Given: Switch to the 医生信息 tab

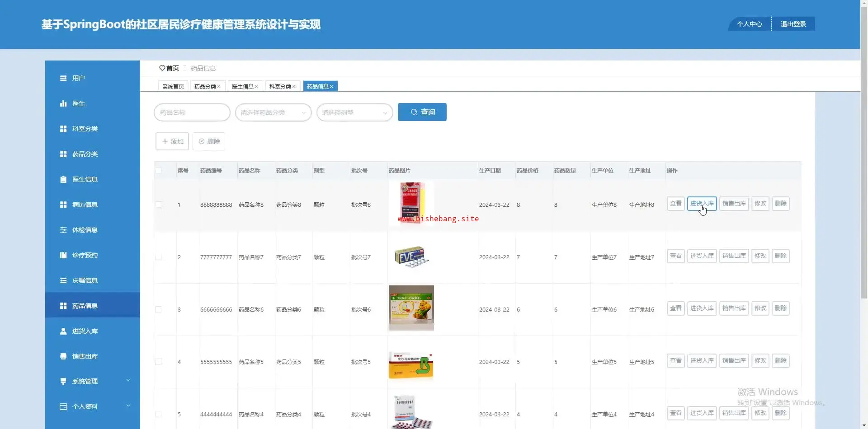Looking at the screenshot, I should [x=242, y=87].
